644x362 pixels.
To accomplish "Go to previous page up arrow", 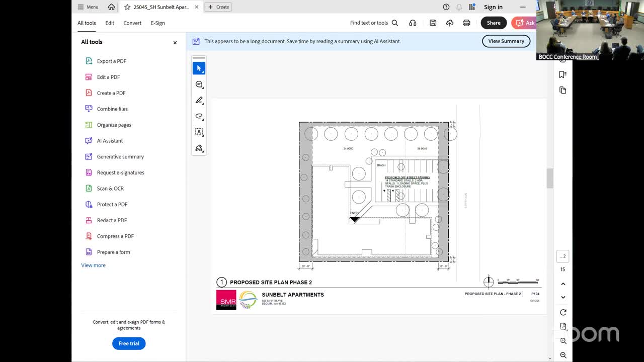I will pyautogui.click(x=563, y=284).
